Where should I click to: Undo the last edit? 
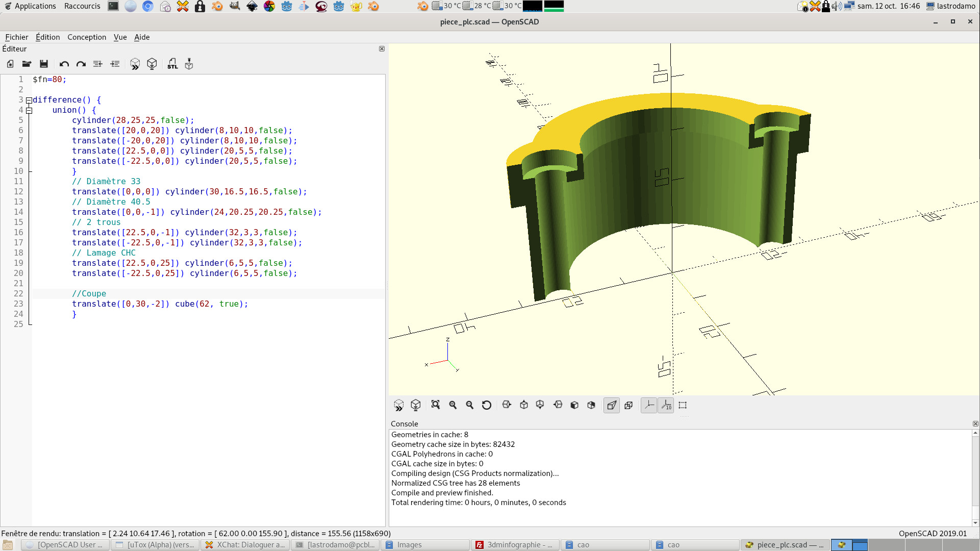pyautogui.click(x=64, y=64)
